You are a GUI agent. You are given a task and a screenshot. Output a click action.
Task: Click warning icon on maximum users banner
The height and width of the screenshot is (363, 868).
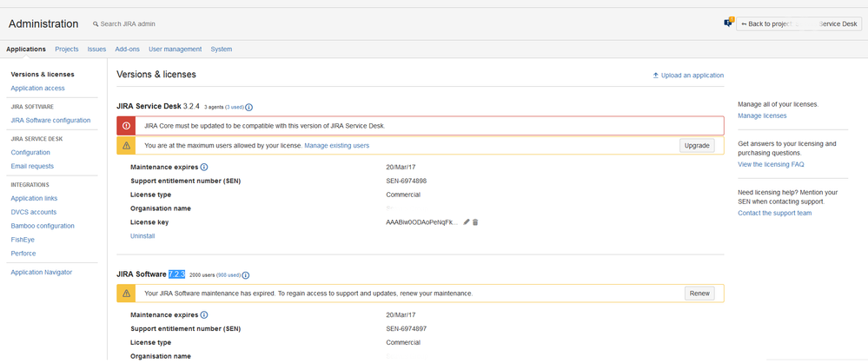coord(126,146)
